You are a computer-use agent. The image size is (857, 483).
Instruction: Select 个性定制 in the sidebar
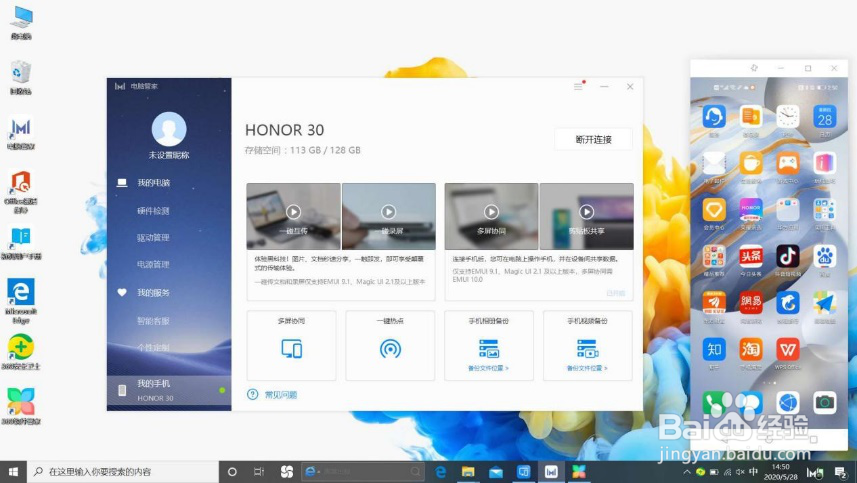(x=153, y=347)
